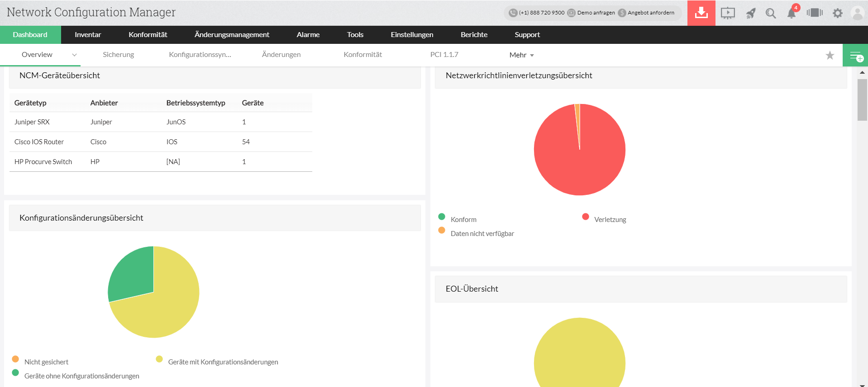The height and width of the screenshot is (387, 868).
Task: Open Einstellungen menu
Action: 412,35
